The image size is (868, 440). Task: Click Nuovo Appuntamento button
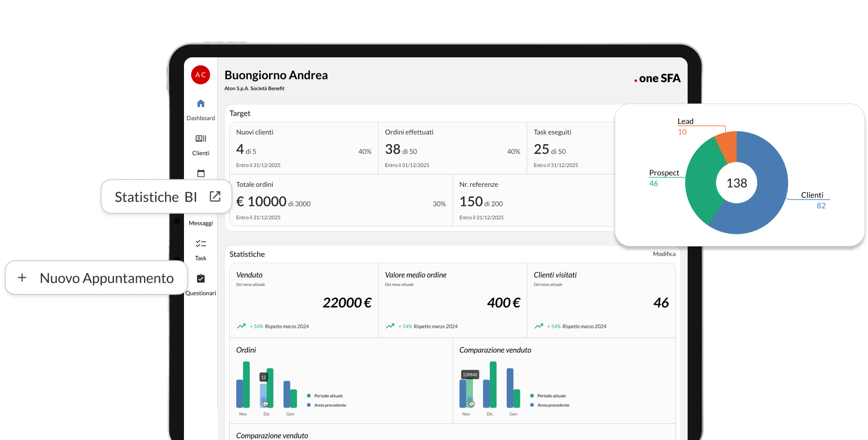coord(96,278)
